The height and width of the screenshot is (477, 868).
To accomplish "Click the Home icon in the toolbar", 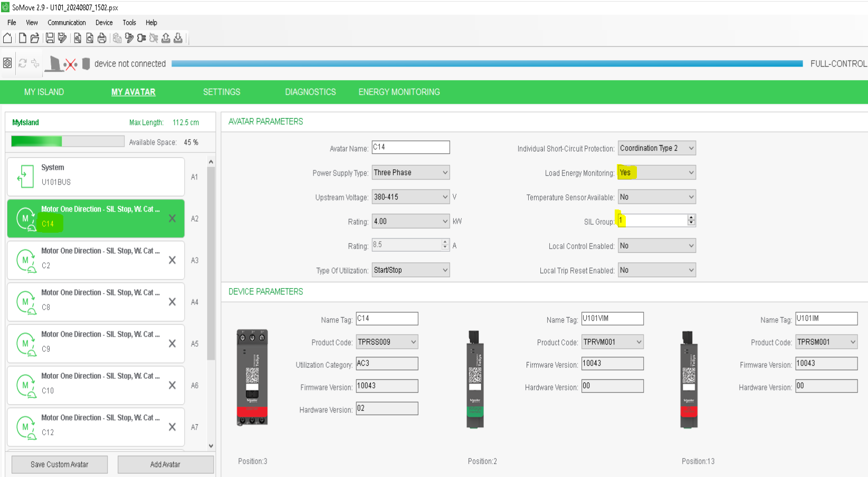I will [7, 38].
